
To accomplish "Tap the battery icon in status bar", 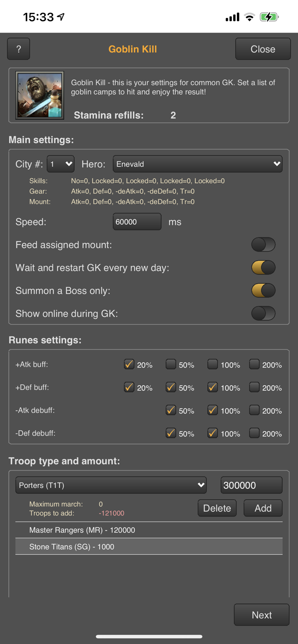I will [269, 17].
